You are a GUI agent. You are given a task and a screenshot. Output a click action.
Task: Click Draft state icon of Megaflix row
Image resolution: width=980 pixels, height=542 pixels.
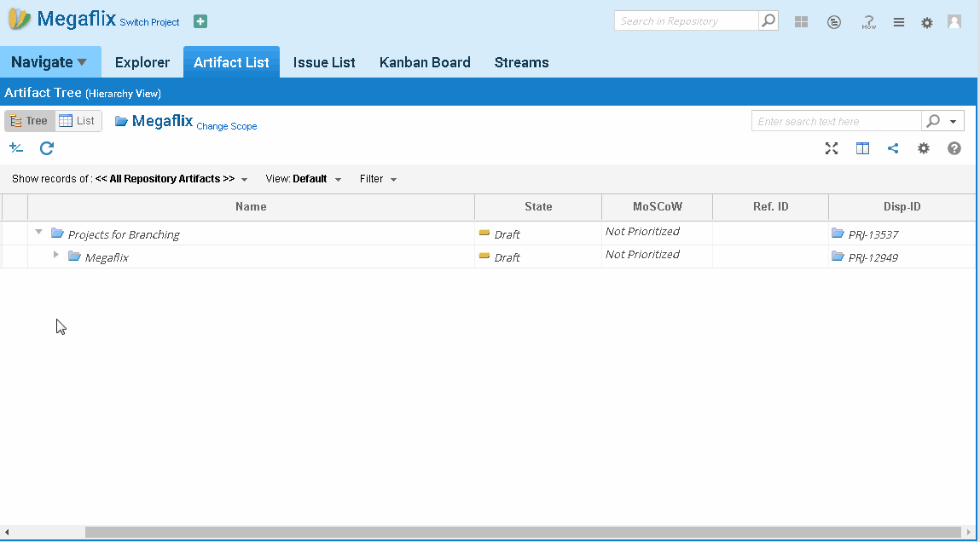(484, 256)
